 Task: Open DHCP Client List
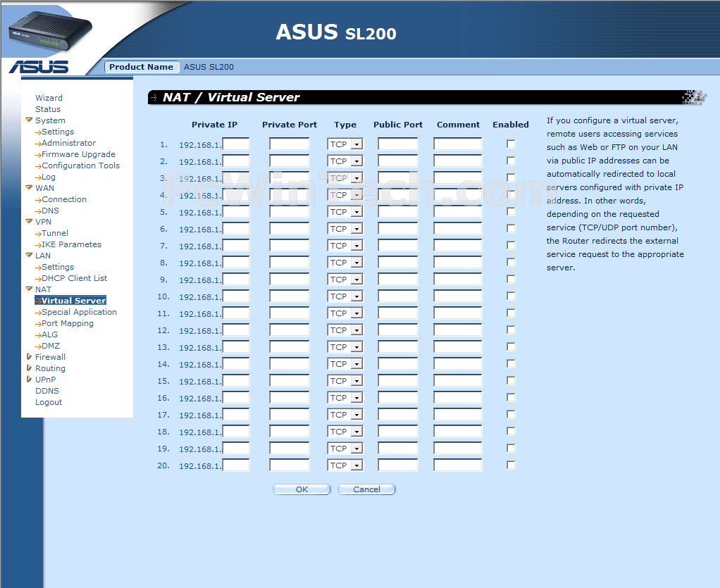[74, 278]
